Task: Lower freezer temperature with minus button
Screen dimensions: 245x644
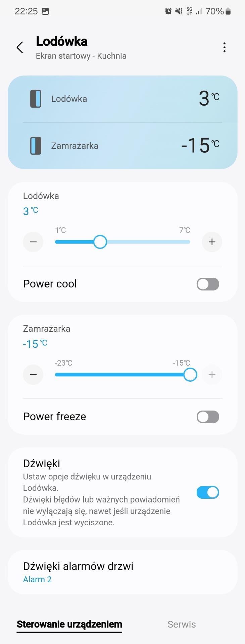Action: coord(33,375)
